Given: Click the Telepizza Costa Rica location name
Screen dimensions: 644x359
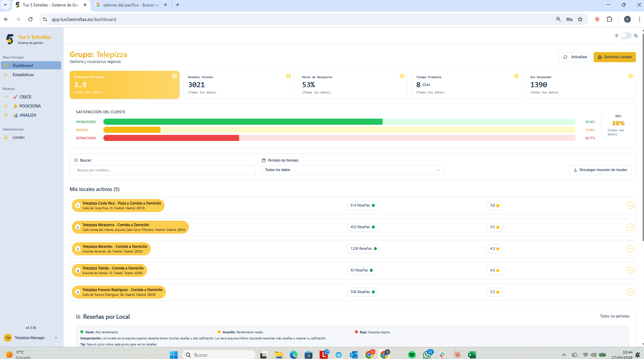Looking at the screenshot, I should coord(122,203).
